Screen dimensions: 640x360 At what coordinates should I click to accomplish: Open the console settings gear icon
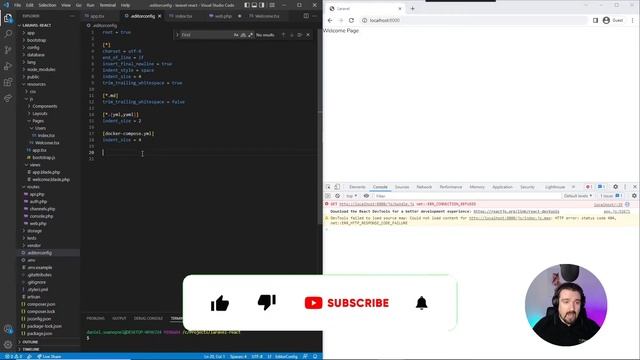pyautogui.click(x=634, y=196)
